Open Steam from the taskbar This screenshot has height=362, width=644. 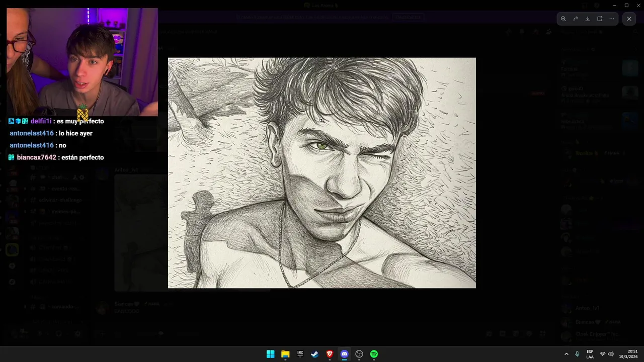point(314,354)
